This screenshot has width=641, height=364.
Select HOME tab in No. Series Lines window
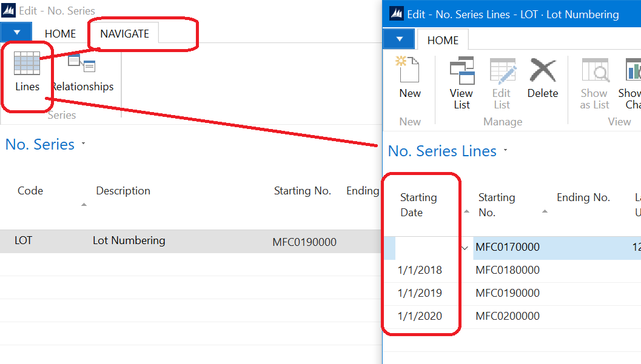click(443, 41)
